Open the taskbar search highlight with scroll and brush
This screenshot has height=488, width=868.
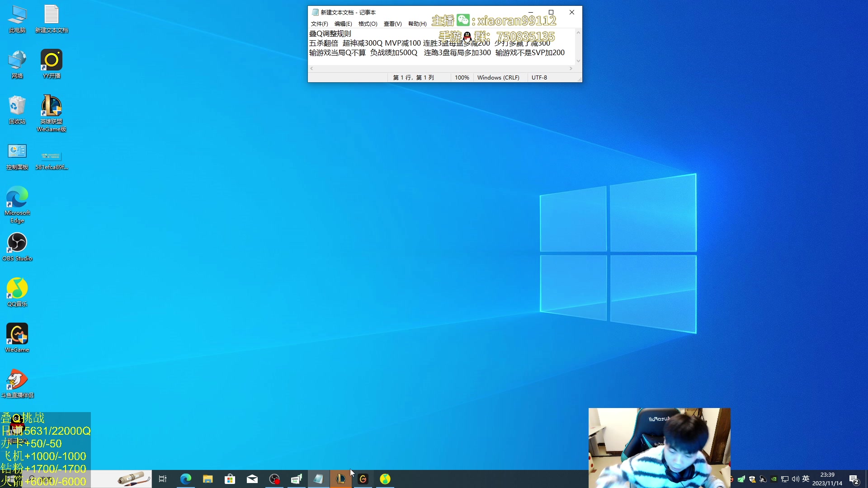pyautogui.click(x=133, y=479)
